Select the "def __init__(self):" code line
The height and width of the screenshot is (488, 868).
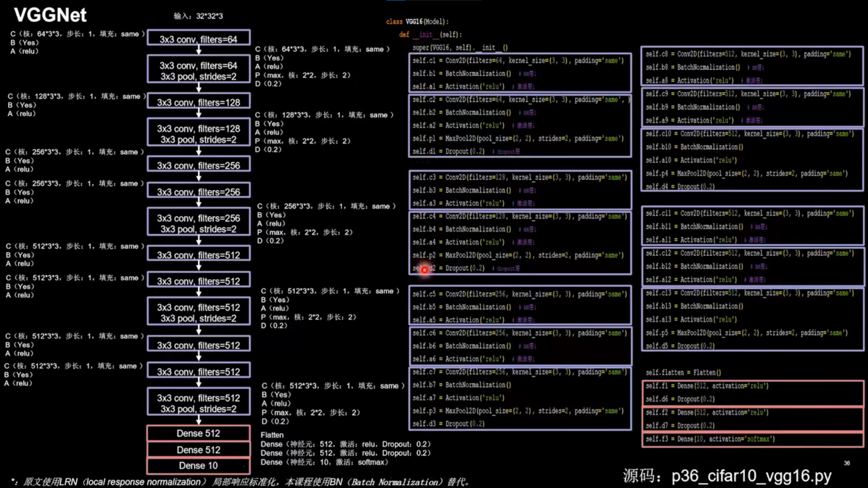pos(430,34)
